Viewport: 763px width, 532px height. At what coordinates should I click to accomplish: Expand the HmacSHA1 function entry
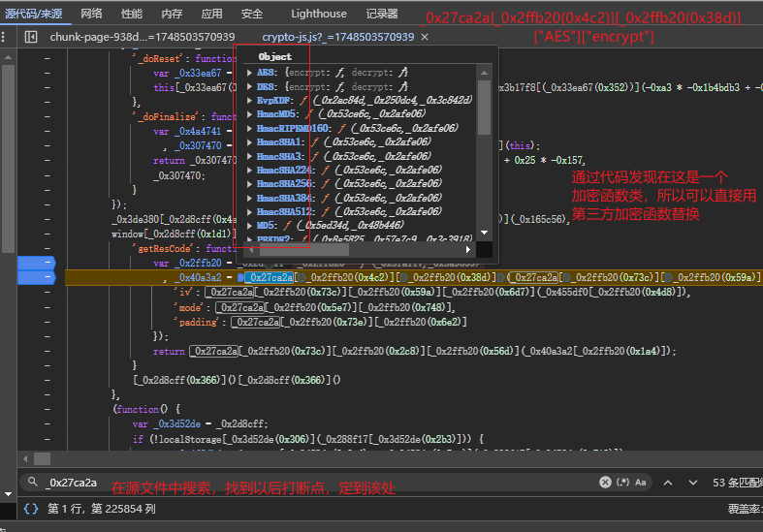(x=249, y=142)
